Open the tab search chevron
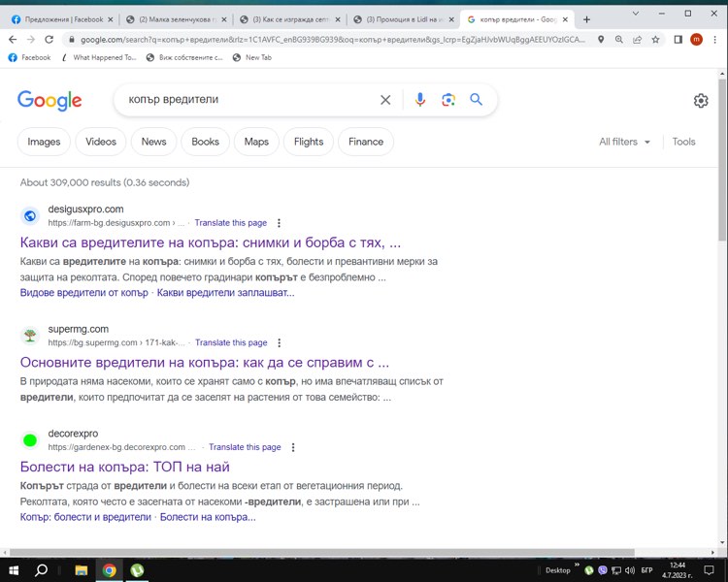Screen dimensions: 728x582 636,14
